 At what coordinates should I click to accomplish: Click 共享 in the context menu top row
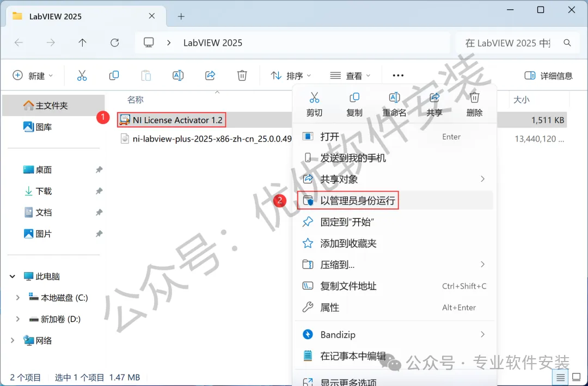(434, 105)
